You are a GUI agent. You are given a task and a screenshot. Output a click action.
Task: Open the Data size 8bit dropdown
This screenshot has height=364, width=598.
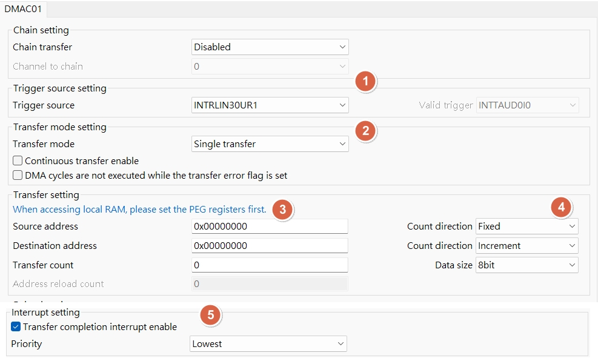point(527,265)
